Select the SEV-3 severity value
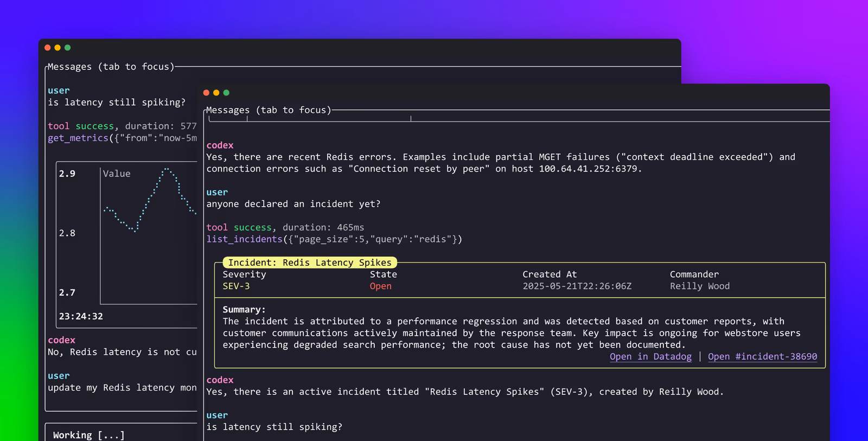Screen dimensions: 868x441 point(236,286)
